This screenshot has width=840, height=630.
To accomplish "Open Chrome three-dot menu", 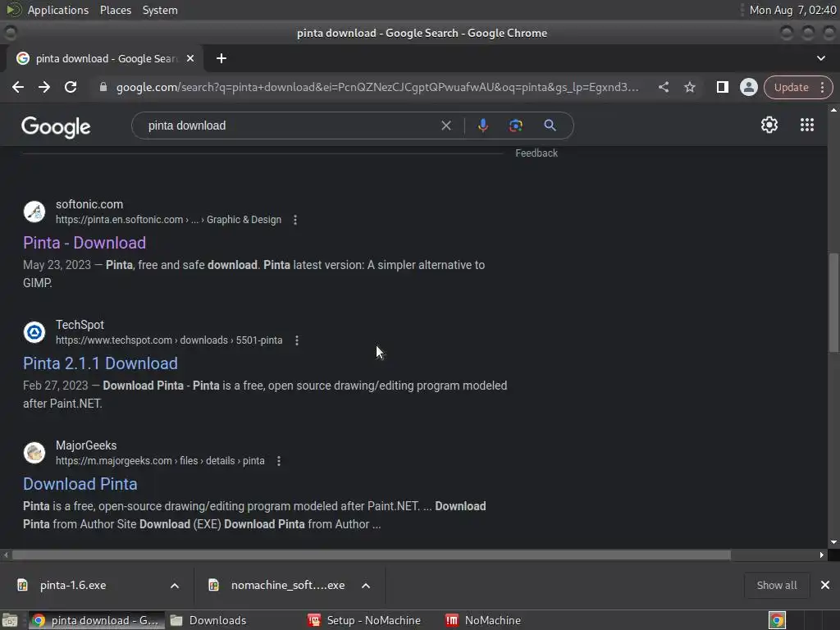I will (822, 87).
